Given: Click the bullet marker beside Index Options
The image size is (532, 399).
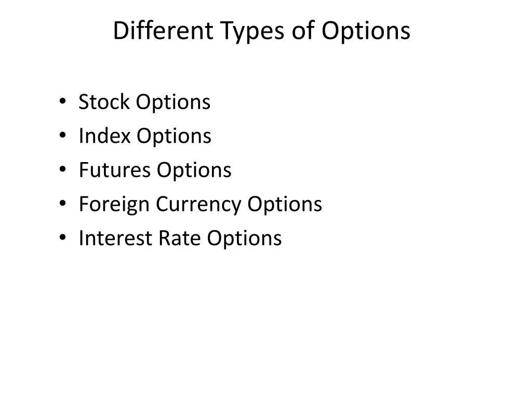Looking at the screenshot, I should tap(62, 135).
